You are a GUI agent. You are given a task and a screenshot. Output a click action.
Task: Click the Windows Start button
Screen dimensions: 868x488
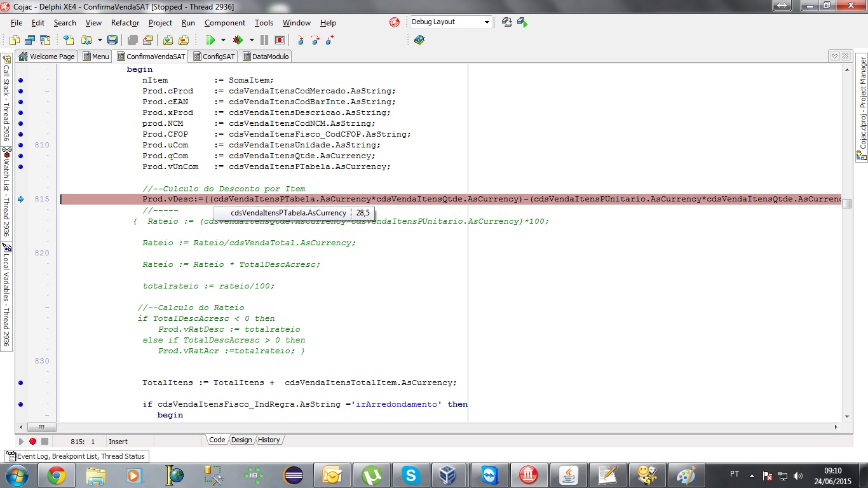[17, 475]
